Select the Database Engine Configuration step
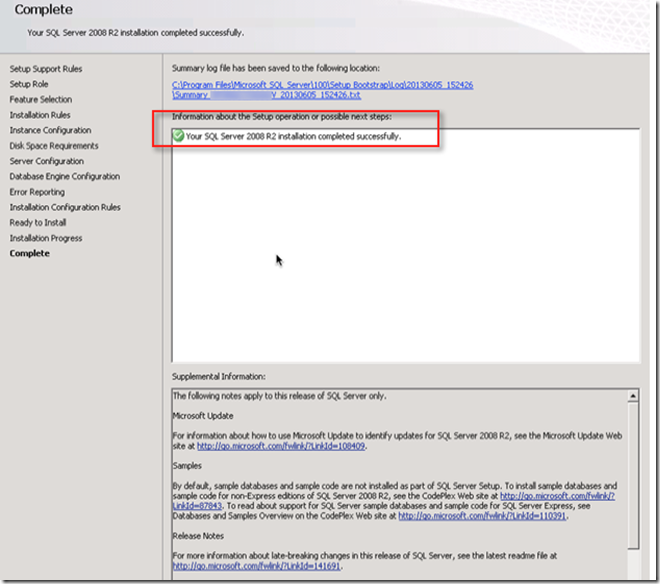 coord(65,176)
